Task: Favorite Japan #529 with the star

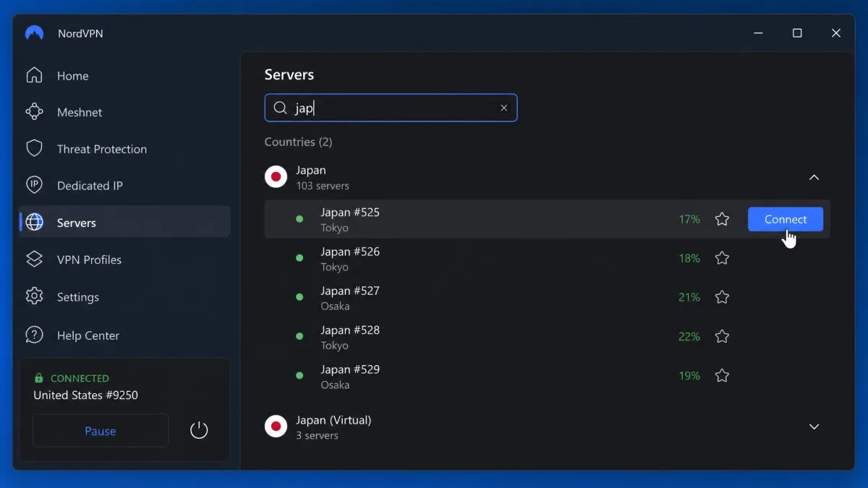Action: [x=722, y=375]
